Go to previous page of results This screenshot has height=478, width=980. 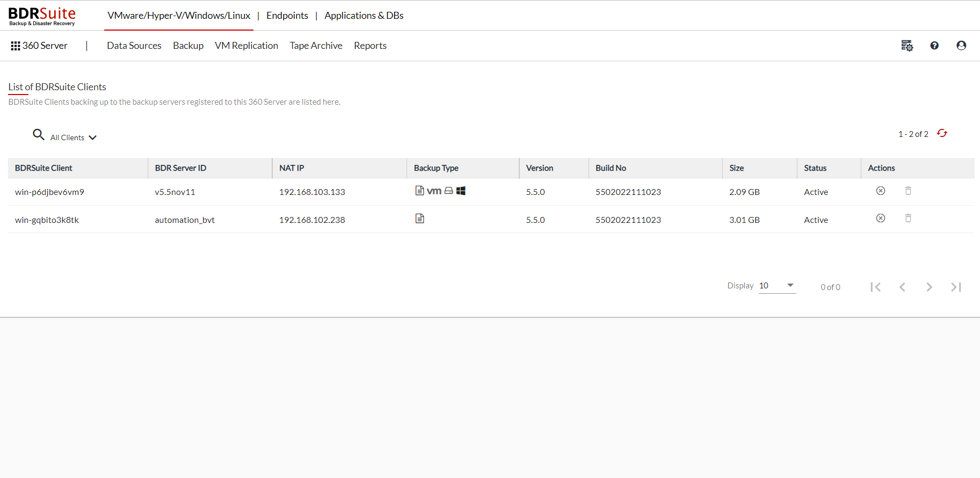tap(902, 287)
